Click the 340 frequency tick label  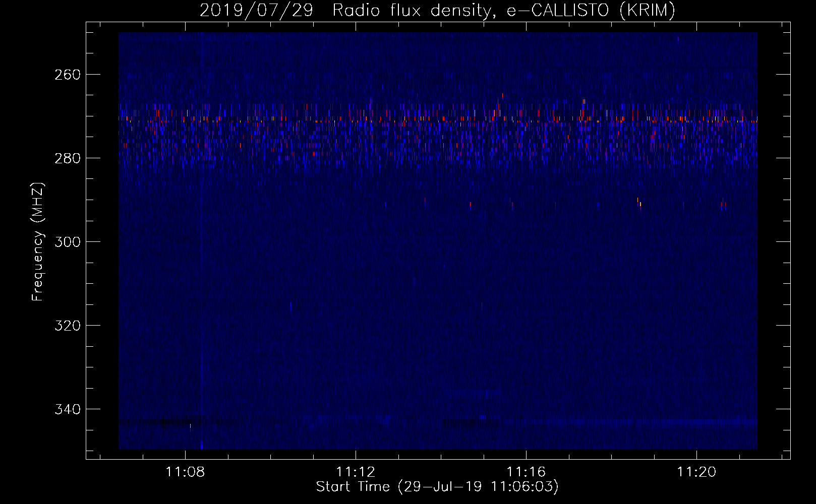tap(67, 409)
